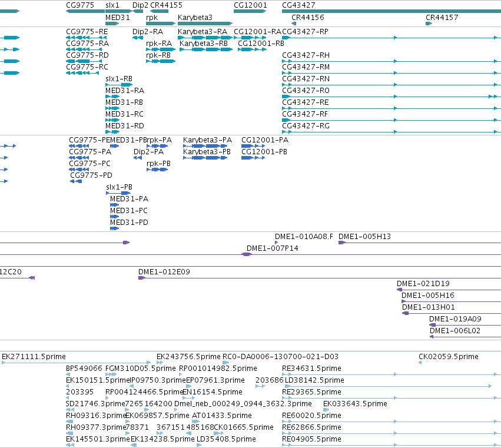Select transcript MED31-RA

112,97
